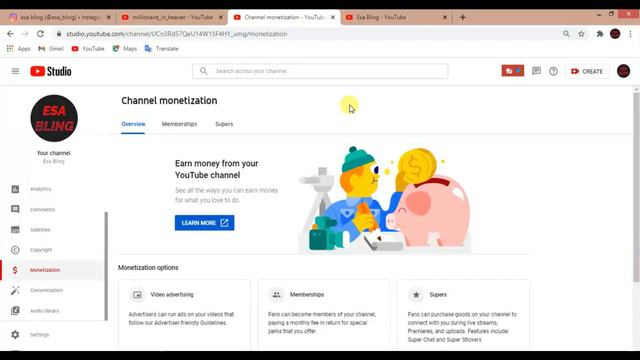Open the feedback message icon
Screen dimensions: 640x360
pyautogui.click(x=536, y=71)
